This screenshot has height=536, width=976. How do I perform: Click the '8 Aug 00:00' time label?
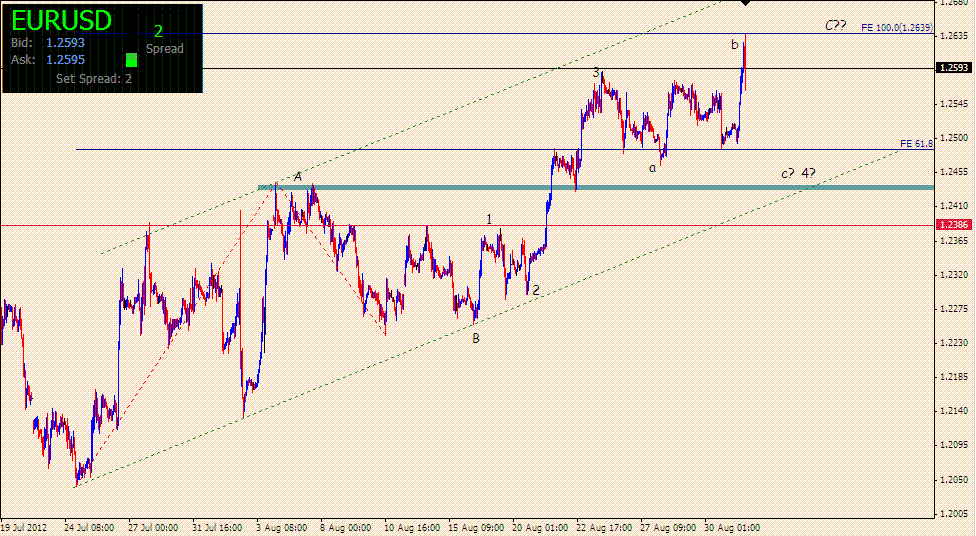point(345,528)
